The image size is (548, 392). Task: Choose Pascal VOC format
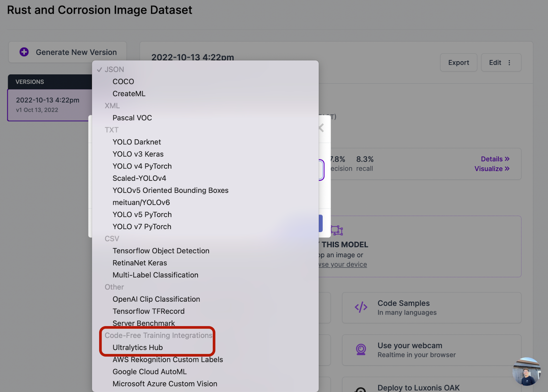point(132,118)
